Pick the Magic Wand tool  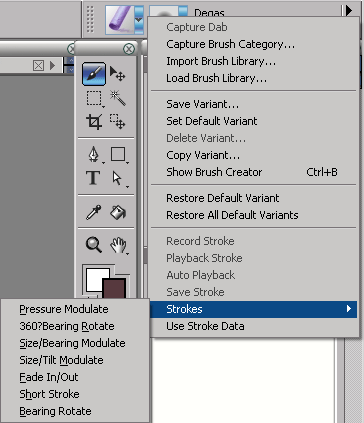[x=118, y=98]
